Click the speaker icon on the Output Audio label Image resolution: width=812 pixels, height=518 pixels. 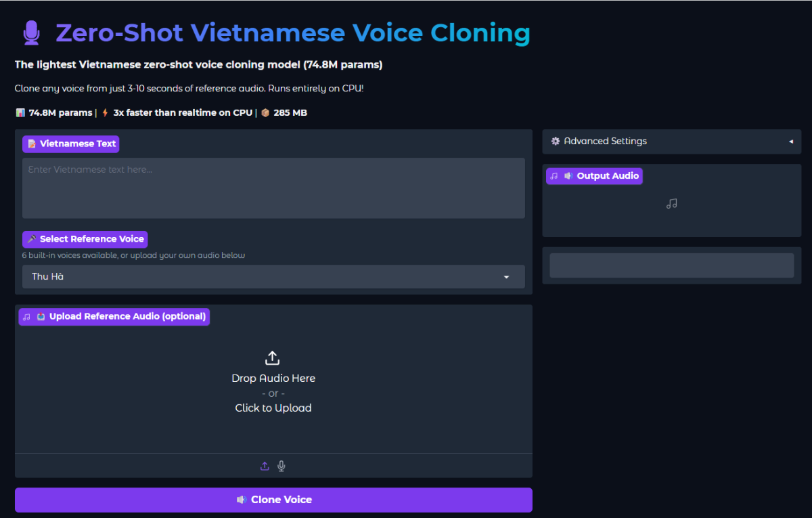[568, 175]
